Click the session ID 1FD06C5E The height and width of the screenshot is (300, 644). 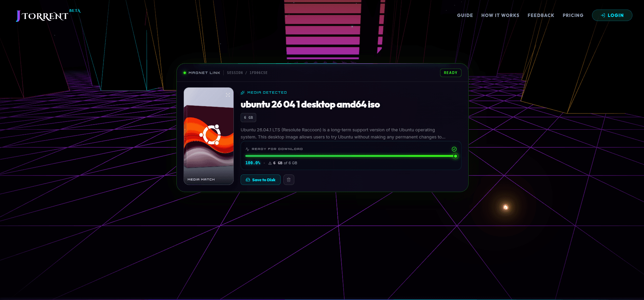tap(258, 73)
